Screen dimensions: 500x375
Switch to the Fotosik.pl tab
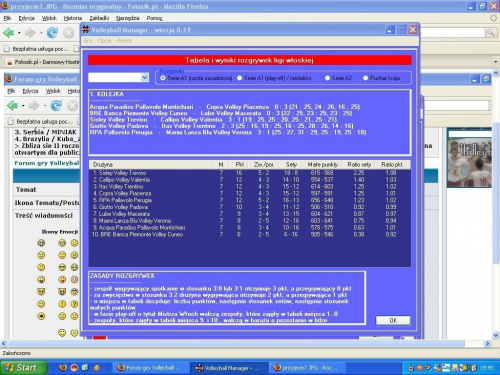43,62
